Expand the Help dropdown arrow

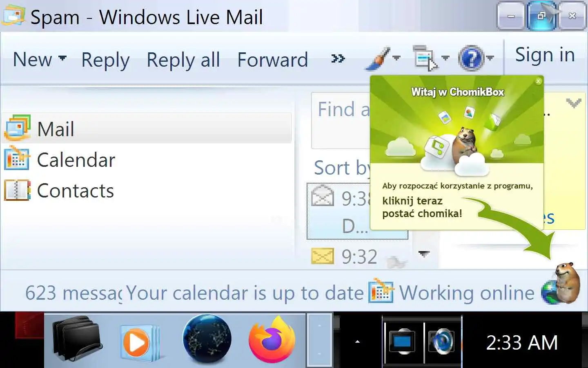click(x=490, y=58)
